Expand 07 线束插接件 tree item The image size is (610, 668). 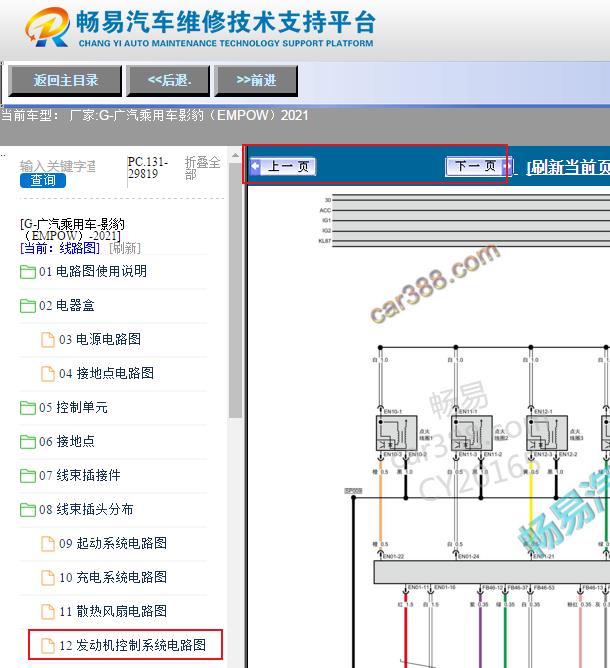[x=80, y=475]
